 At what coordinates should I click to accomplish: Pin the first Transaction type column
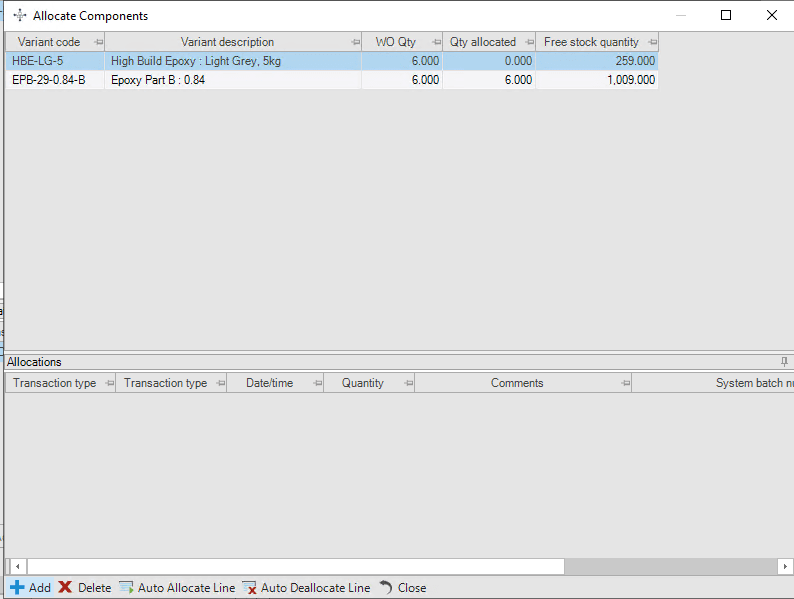tap(109, 383)
